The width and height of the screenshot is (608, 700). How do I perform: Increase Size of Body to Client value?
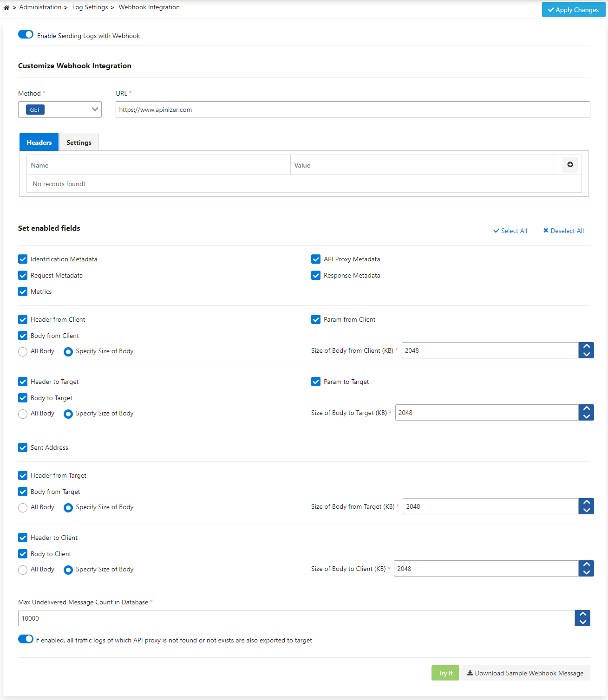(x=586, y=564)
